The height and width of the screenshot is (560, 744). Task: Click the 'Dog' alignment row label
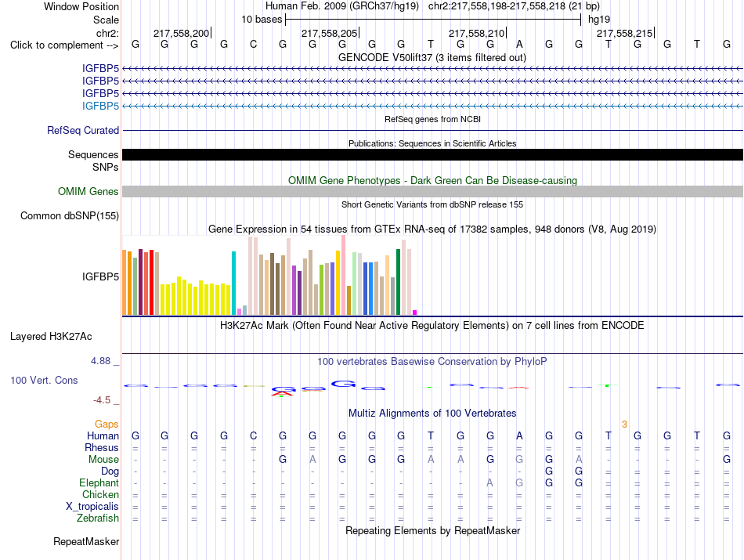click(110, 471)
